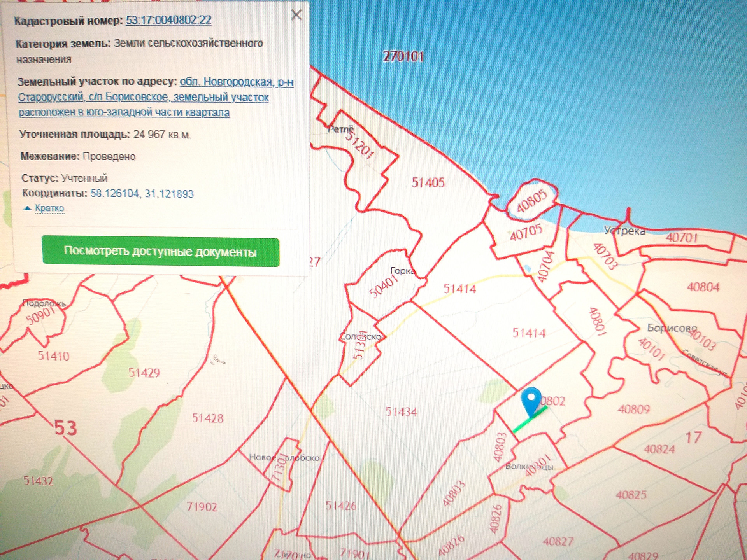Select quarter 40825 map region
The width and height of the screenshot is (747, 560).
(x=631, y=495)
